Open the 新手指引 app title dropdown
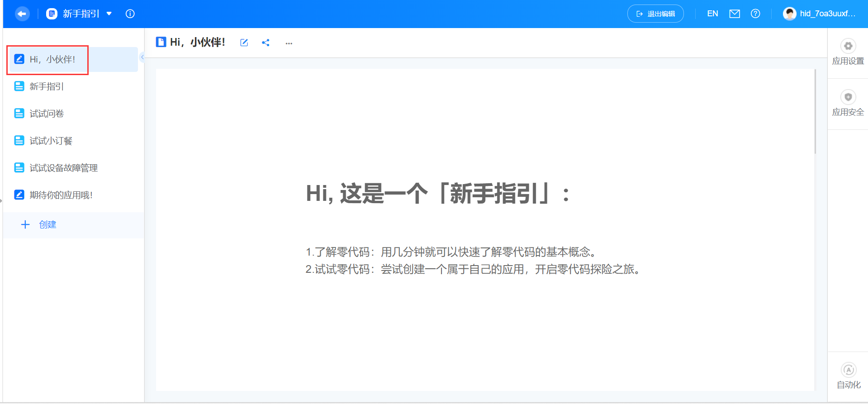Screen dimensions: 868x404 [109, 14]
